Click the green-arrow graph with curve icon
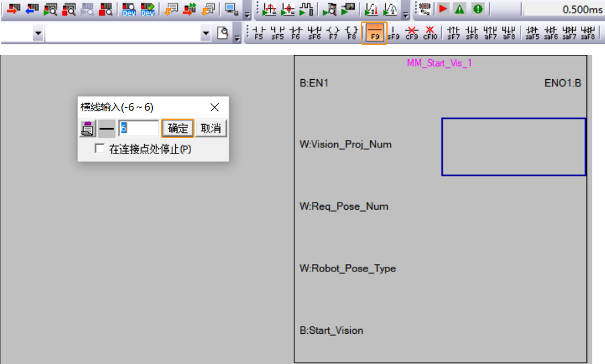The height and width of the screenshot is (364, 605). pos(390,9)
